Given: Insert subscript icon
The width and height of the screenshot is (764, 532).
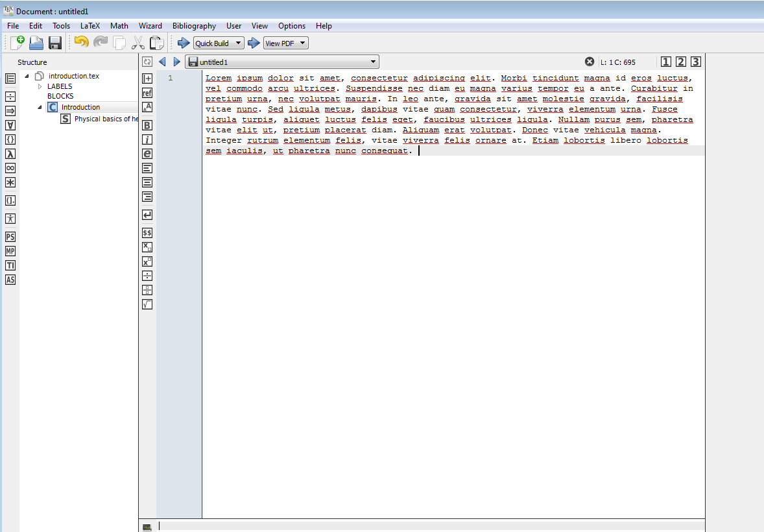Looking at the screenshot, I should point(147,247).
